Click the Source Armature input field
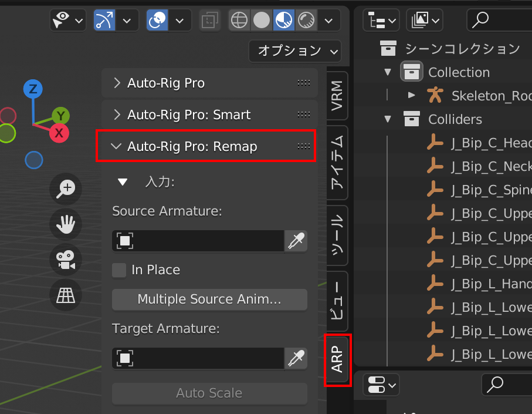 coord(198,241)
